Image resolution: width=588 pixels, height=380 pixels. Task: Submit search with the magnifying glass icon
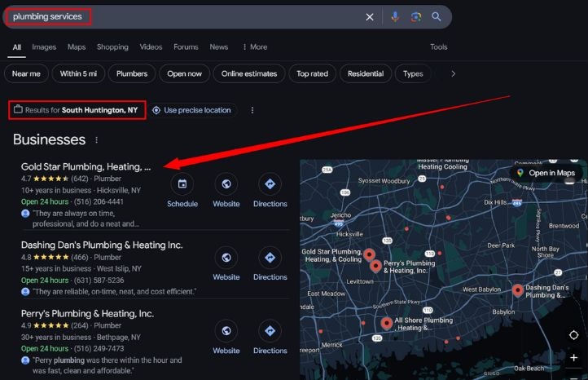(437, 16)
